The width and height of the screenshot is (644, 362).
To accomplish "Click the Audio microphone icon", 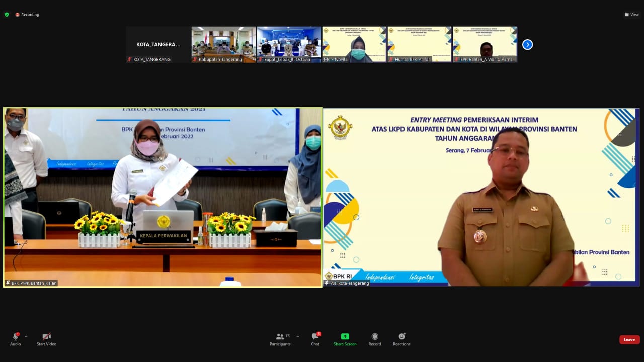I will [16, 337].
